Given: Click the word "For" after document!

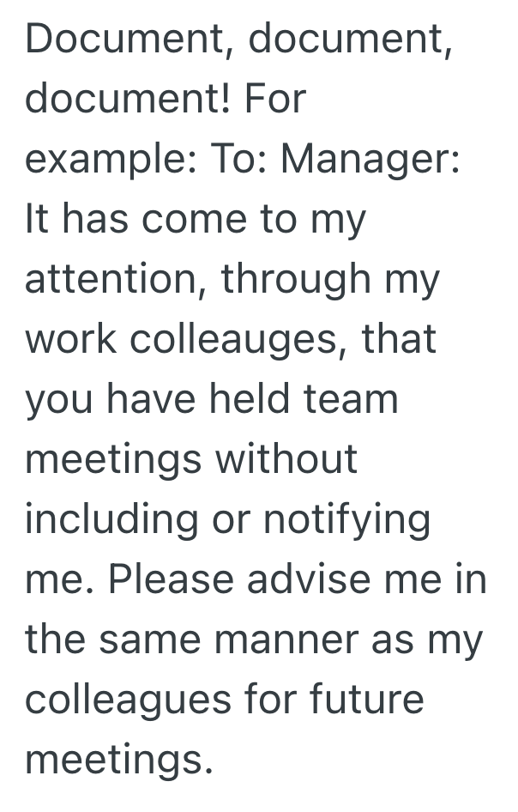Looking at the screenshot, I should (274, 100).
